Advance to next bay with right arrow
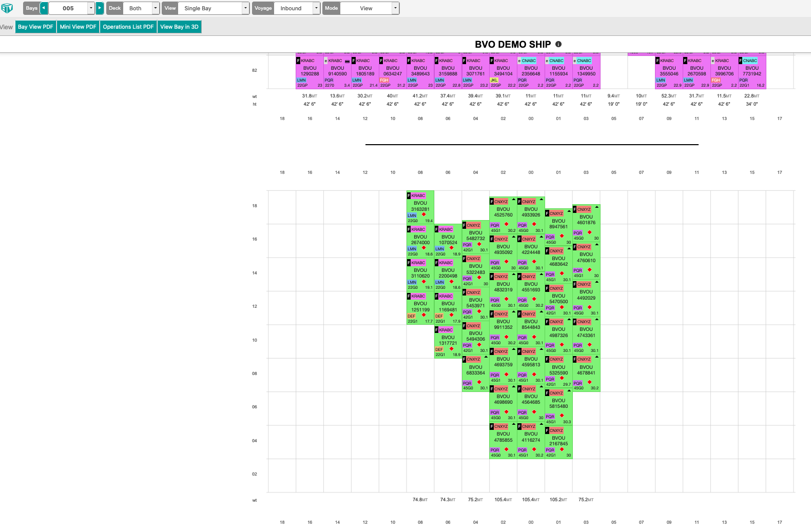 point(100,8)
